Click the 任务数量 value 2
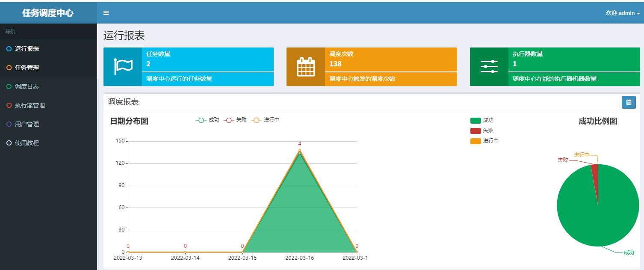 pos(148,64)
